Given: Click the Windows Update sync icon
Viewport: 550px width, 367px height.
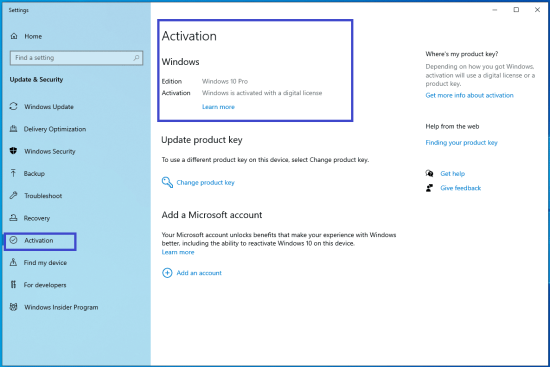Looking at the screenshot, I should coord(13,106).
